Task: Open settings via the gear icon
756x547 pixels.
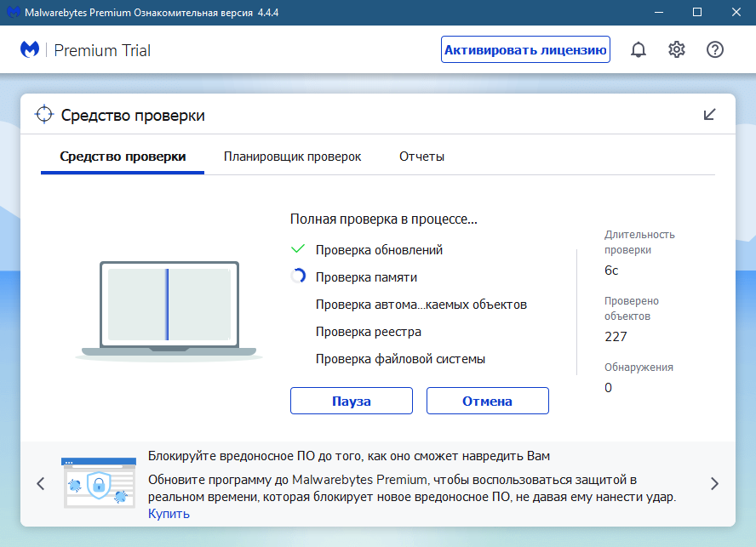Action: [677, 49]
